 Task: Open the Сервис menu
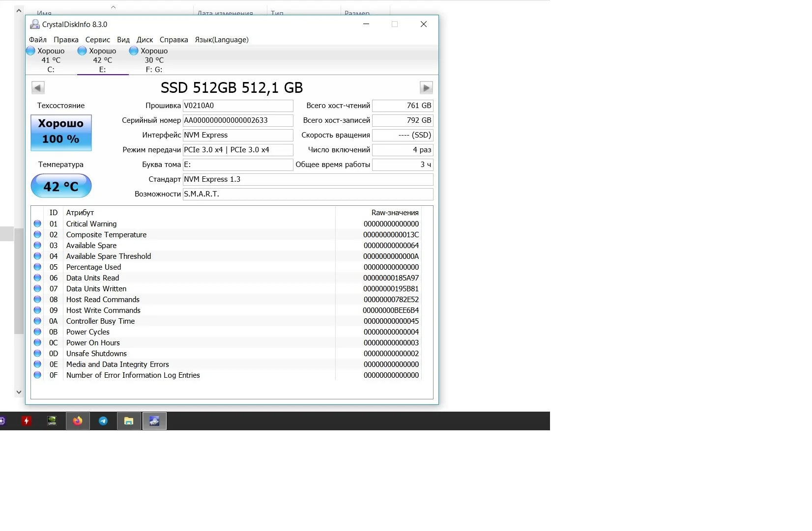(x=98, y=40)
